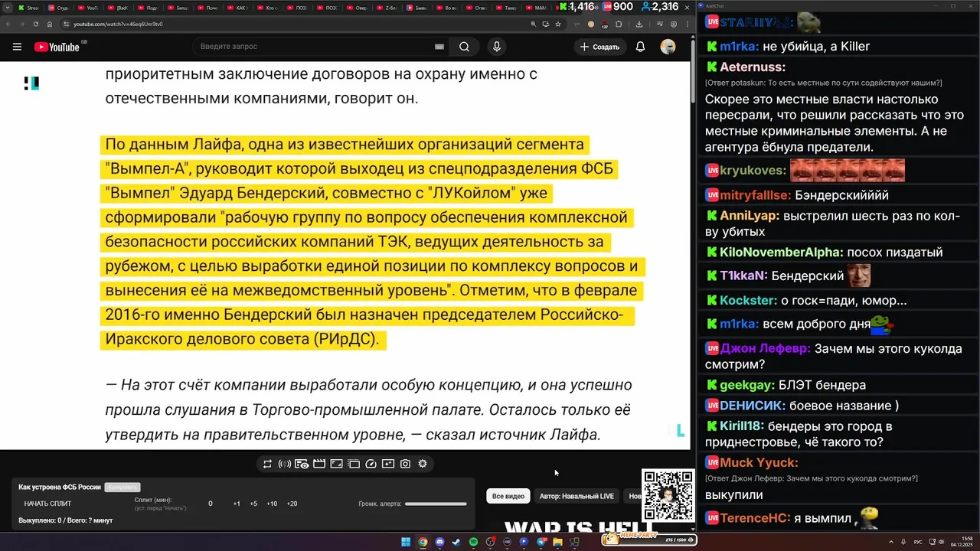This screenshot has height=551, width=980.
Task: Click the YouTube search magnifier button
Action: coord(464,47)
